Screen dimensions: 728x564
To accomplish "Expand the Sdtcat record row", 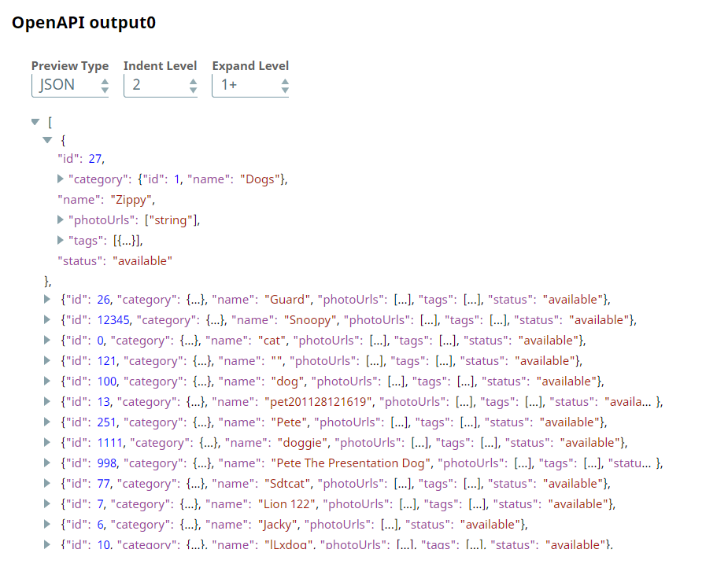I will (x=48, y=484).
